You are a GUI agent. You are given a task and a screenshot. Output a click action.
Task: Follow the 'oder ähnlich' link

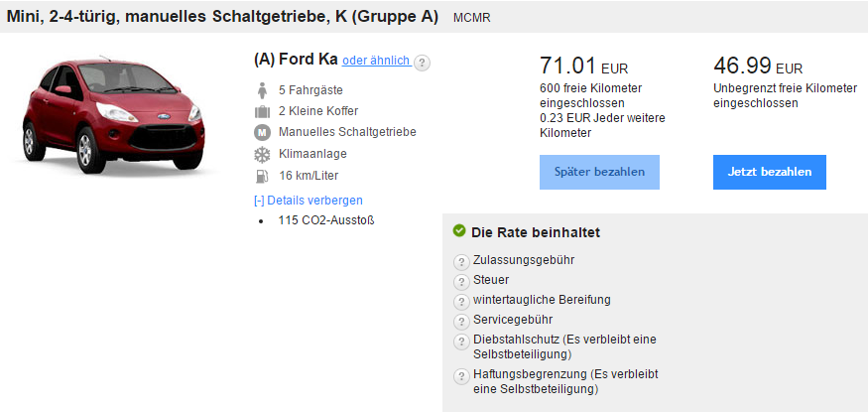click(376, 60)
